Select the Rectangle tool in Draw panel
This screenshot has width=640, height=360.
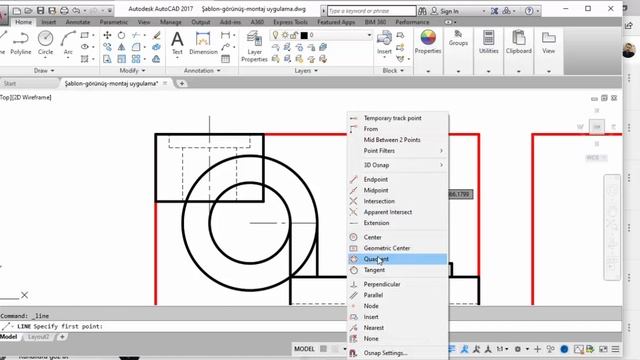click(x=84, y=35)
